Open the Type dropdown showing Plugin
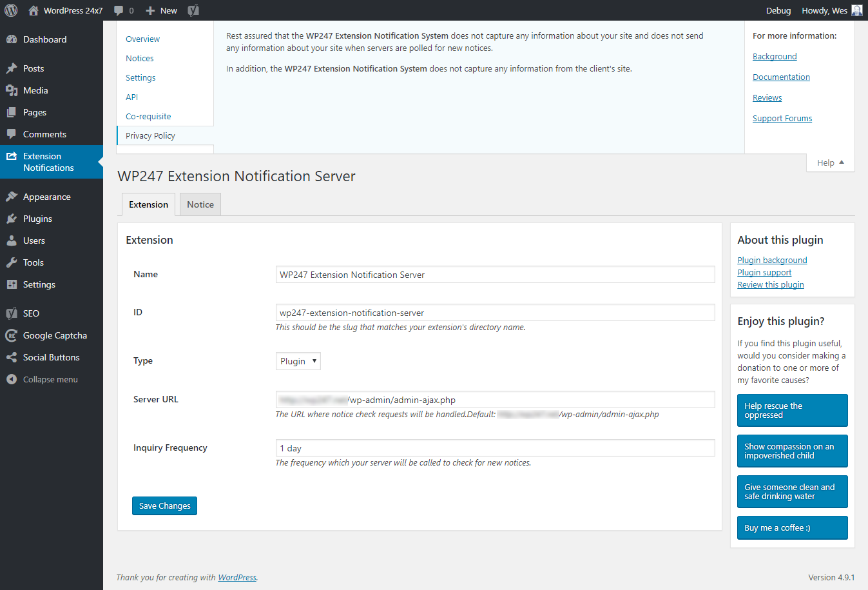 tap(298, 361)
